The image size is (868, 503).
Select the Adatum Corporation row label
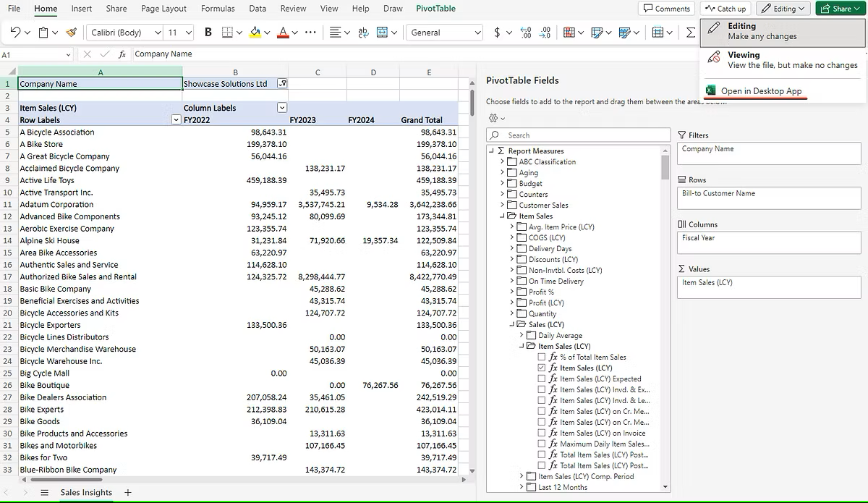(56, 205)
